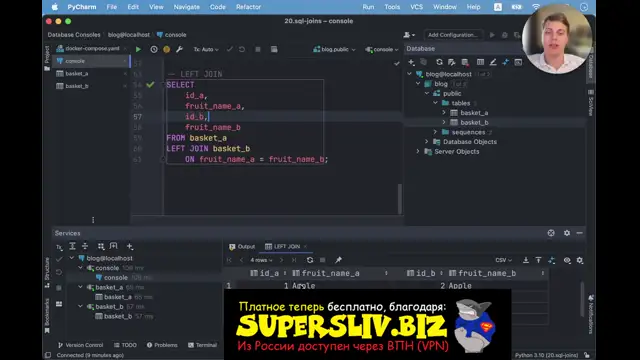Open the Problems tool window
Screen dimensions: 640x360
(162, 345)
